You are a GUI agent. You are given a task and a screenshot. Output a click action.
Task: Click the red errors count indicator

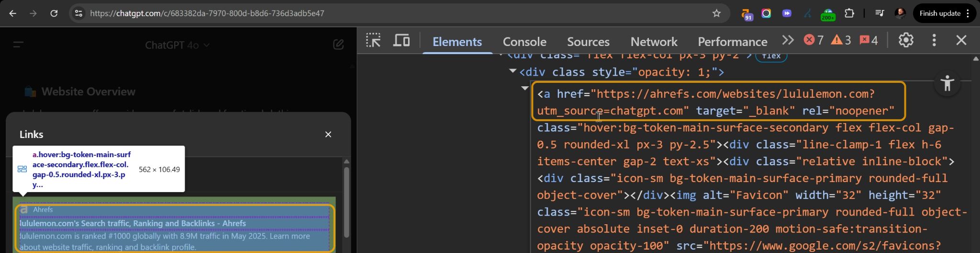coord(813,40)
